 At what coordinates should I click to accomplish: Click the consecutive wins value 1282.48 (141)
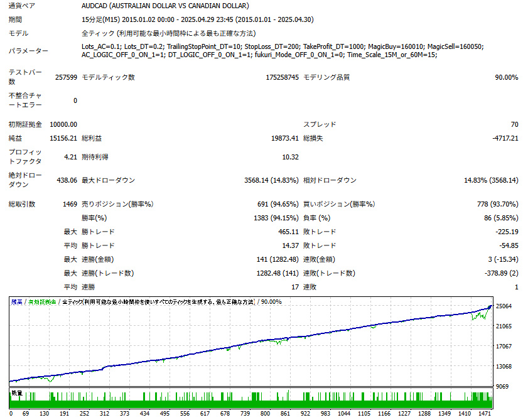pyautogui.click(x=277, y=273)
